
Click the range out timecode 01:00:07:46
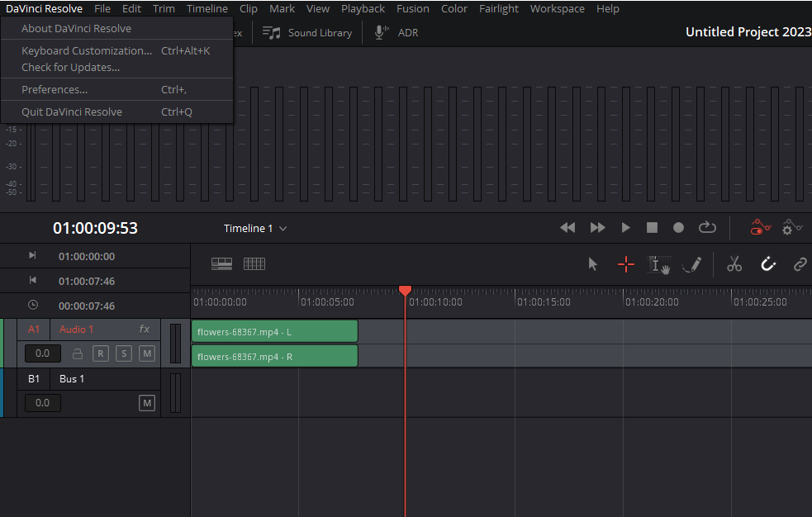pos(87,281)
